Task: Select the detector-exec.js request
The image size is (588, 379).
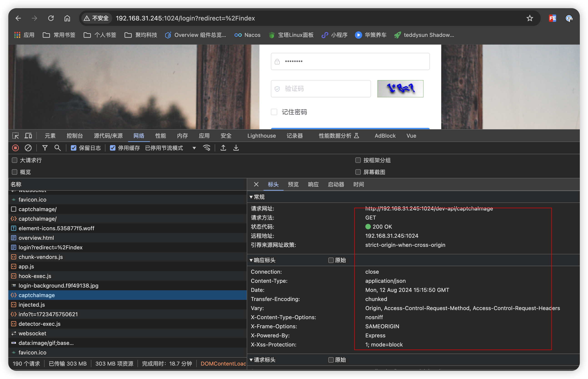Action: coord(127,324)
